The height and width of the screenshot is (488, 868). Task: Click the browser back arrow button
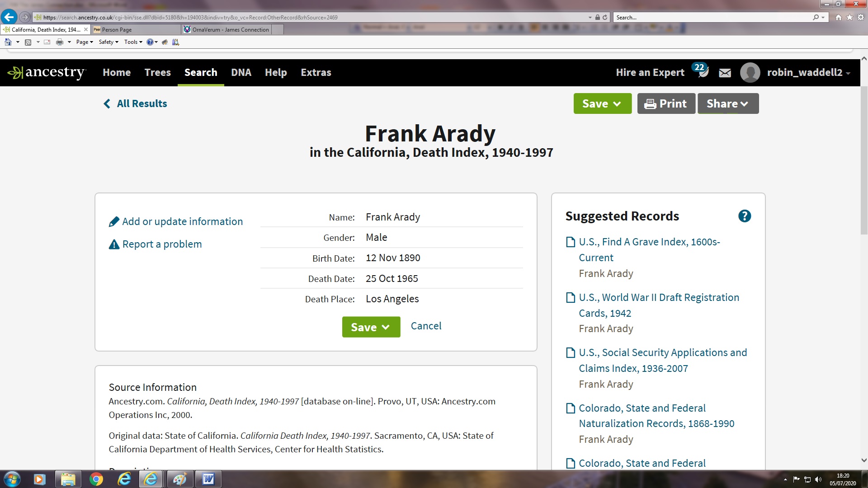pos(9,17)
